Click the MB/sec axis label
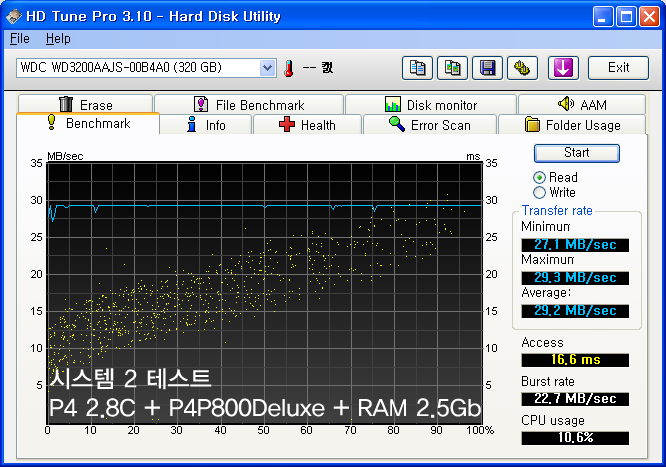666x467 pixels. click(65, 156)
